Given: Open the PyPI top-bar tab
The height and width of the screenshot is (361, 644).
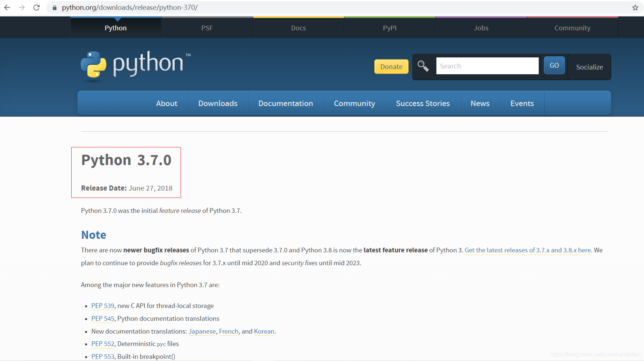Looking at the screenshot, I should coord(390,28).
